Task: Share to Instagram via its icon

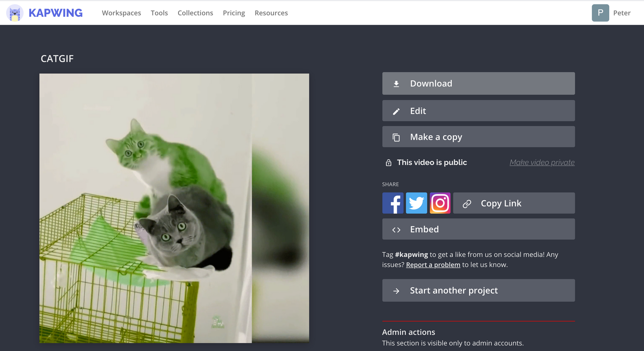Action: coord(440,203)
